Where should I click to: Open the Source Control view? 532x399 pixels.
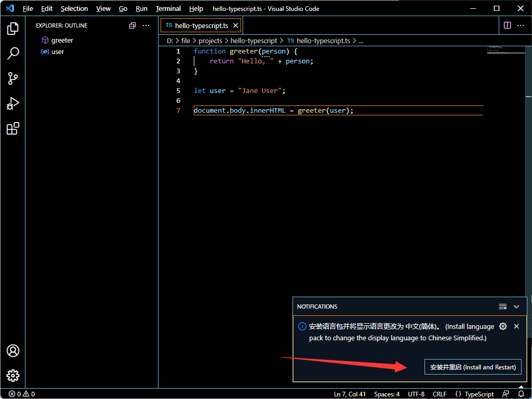pos(13,78)
